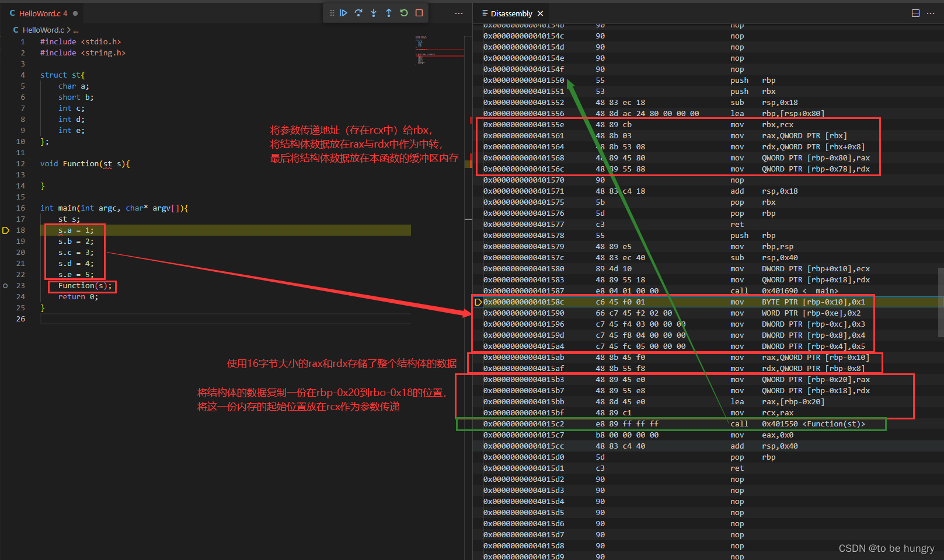Click the breakpoint marker on line 18
Image resolution: width=944 pixels, height=560 pixels.
click(x=6, y=230)
